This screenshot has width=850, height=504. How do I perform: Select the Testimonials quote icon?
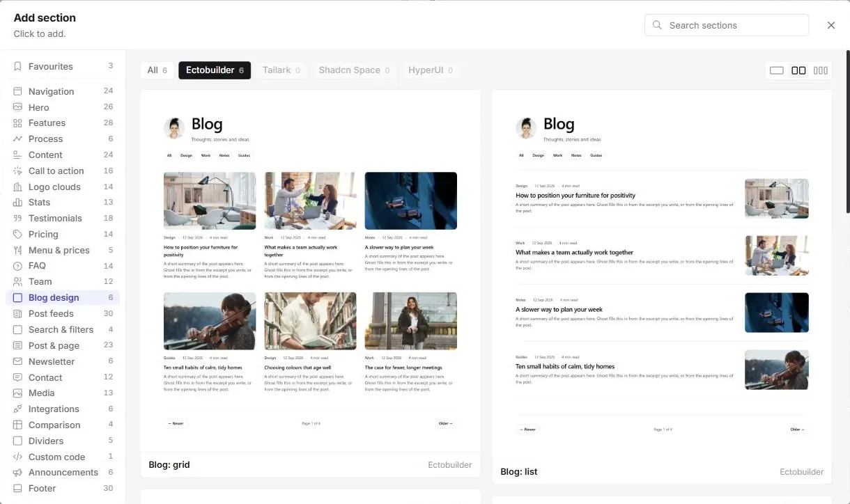point(17,218)
